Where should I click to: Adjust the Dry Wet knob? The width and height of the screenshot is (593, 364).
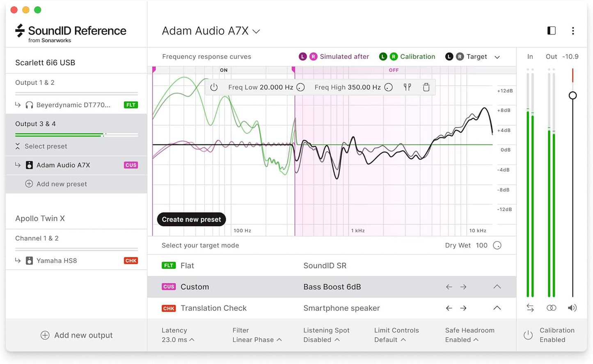click(497, 245)
